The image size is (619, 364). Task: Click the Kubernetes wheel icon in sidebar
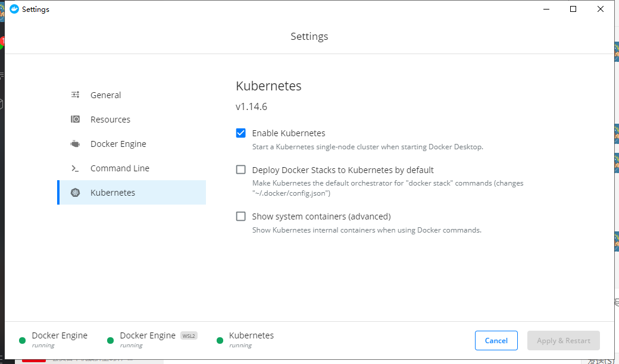(75, 193)
